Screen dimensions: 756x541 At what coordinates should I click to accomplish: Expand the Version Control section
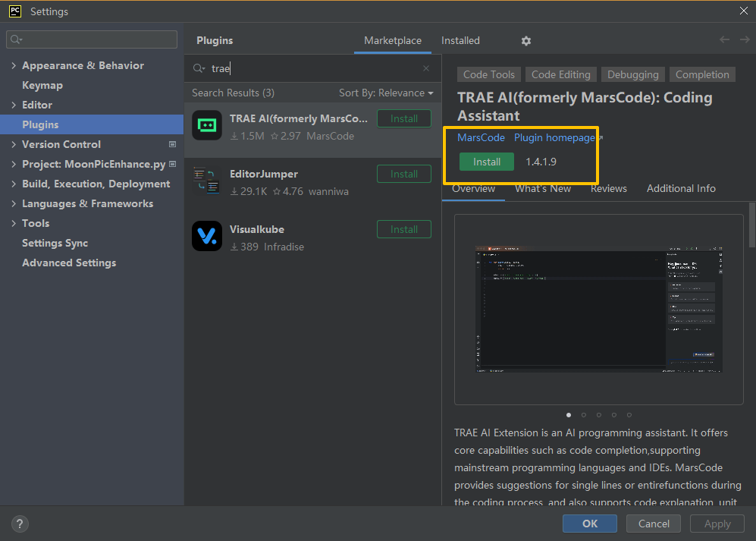click(x=14, y=144)
